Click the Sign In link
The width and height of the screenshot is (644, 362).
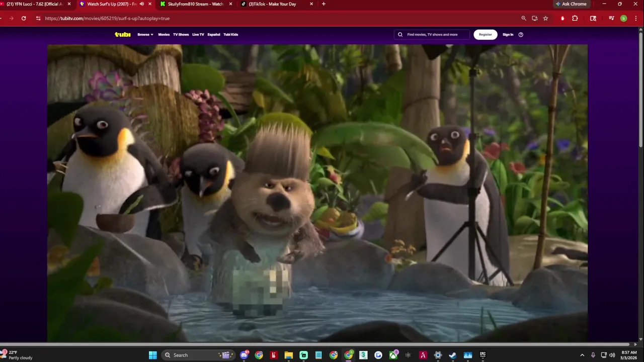point(508,35)
